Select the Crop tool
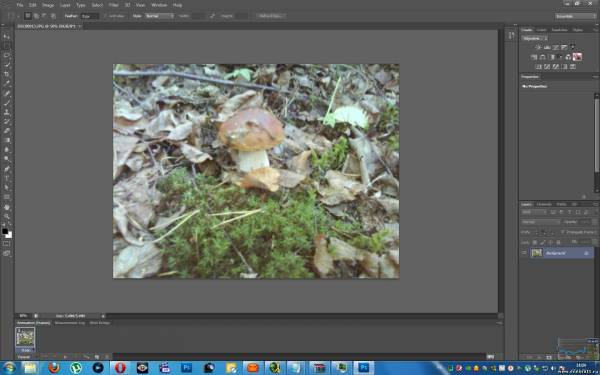 (7, 74)
